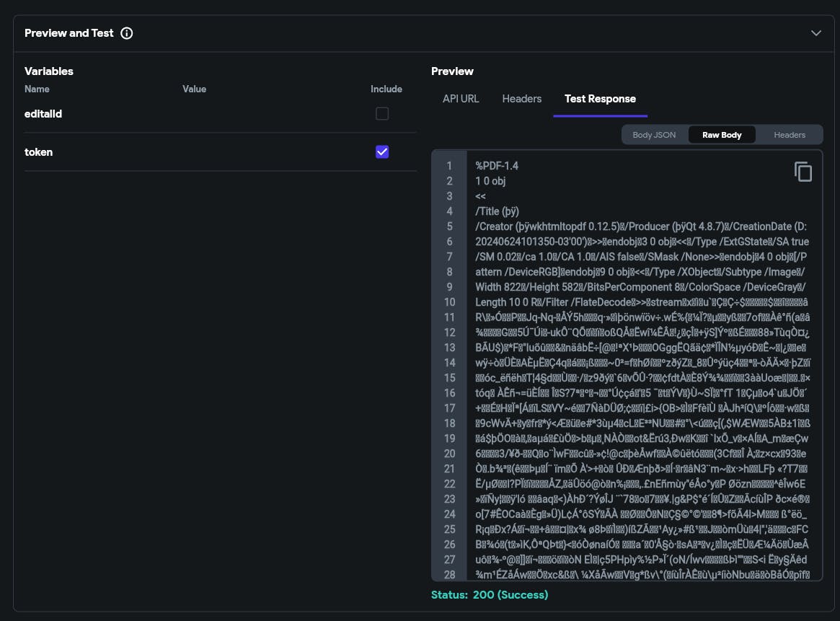Show Body JSON view
Image resolution: width=840 pixels, height=621 pixels.
click(x=654, y=135)
